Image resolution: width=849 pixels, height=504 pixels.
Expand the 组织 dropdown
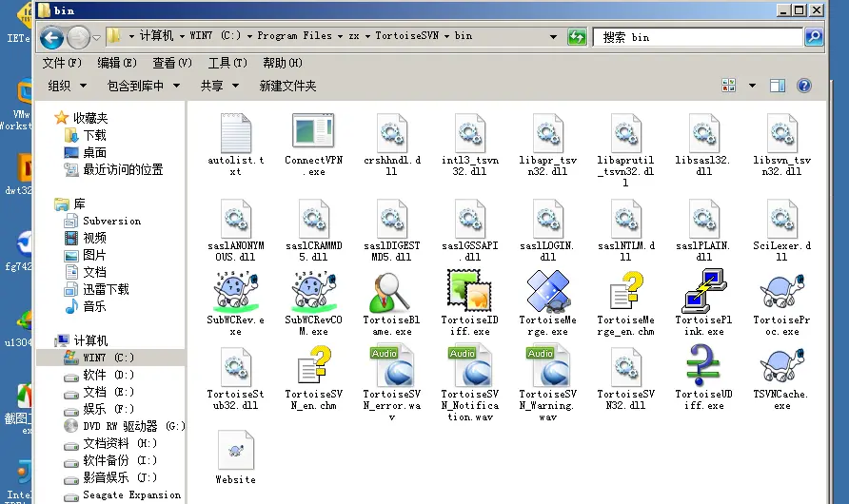(x=68, y=86)
